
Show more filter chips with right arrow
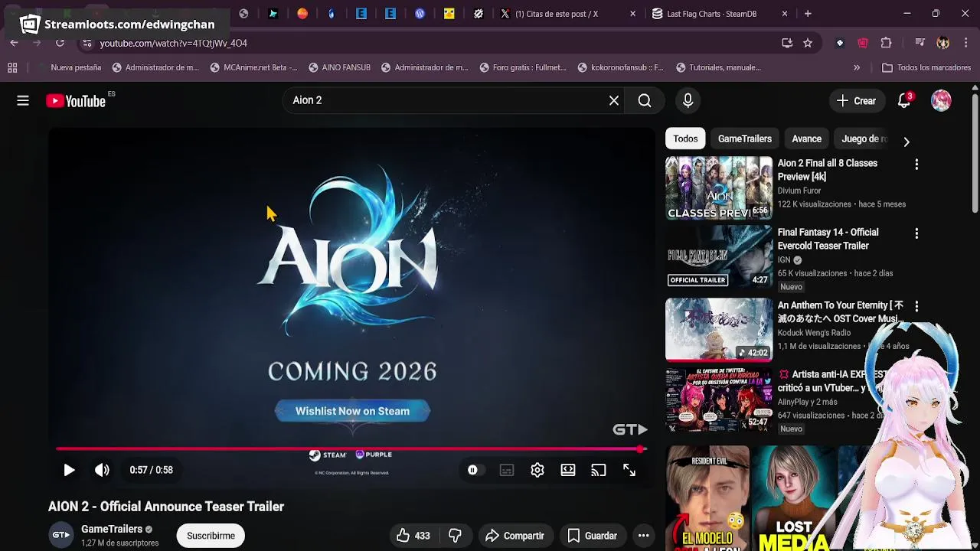(906, 142)
